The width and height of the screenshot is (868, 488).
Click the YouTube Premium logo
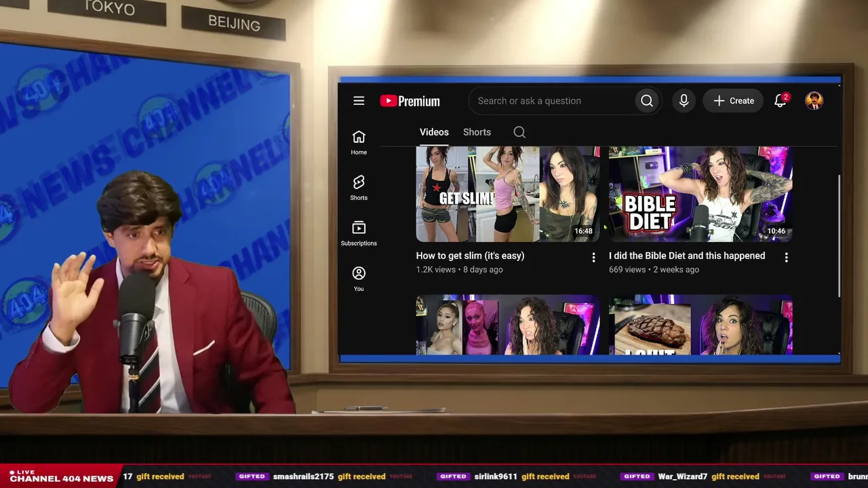coord(410,101)
